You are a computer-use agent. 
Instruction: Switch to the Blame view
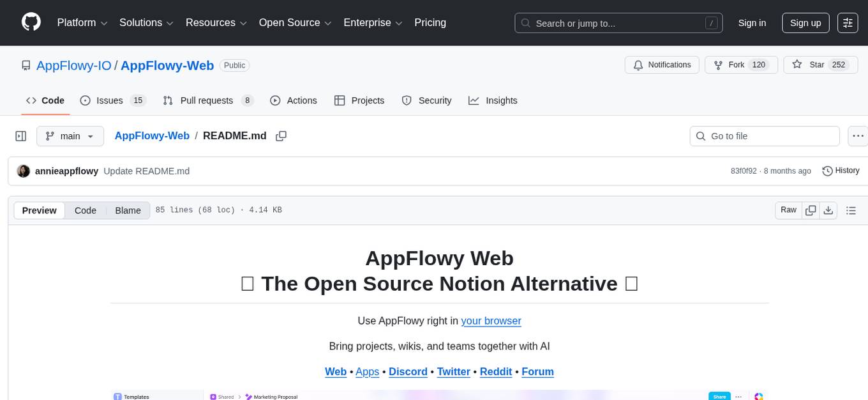pos(128,210)
